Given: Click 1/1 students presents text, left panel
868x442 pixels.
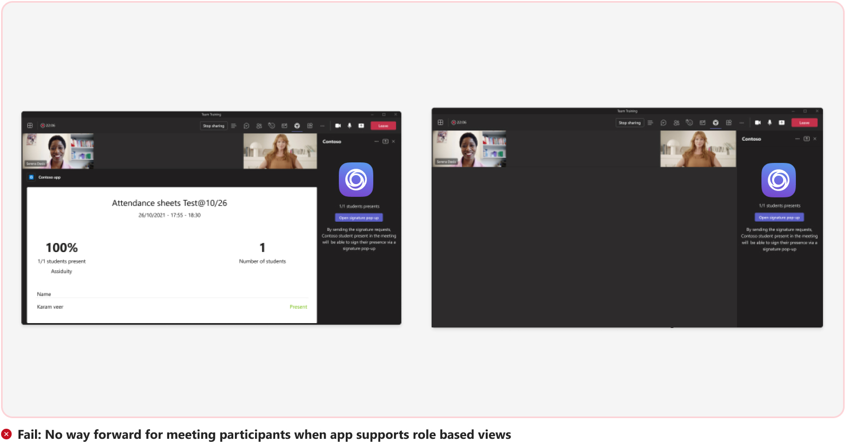Looking at the screenshot, I should (360, 206).
